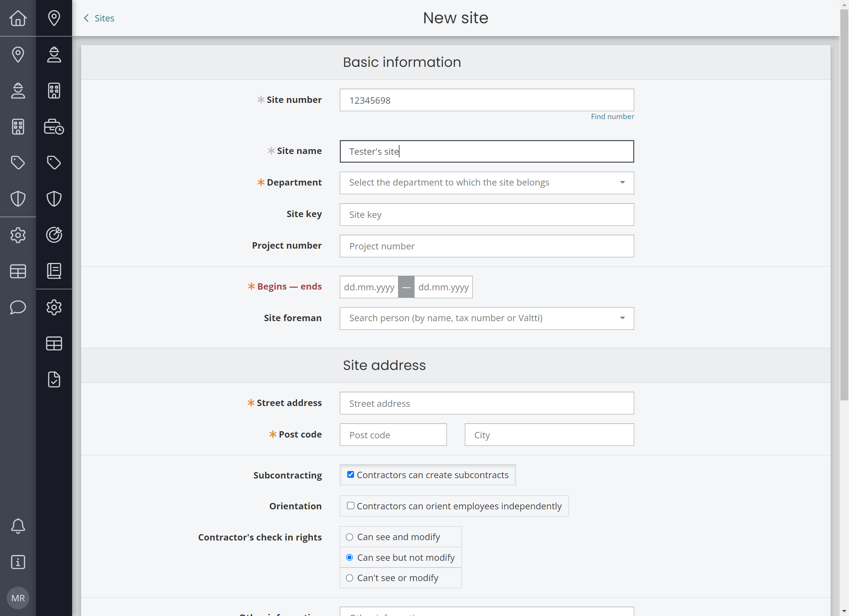
Task: Select the map pin icon below Home
Action: [18, 54]
